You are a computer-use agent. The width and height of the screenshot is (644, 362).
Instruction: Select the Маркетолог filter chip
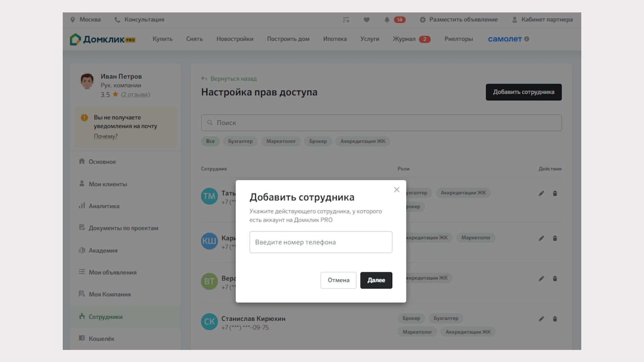(x=281, y=141)
